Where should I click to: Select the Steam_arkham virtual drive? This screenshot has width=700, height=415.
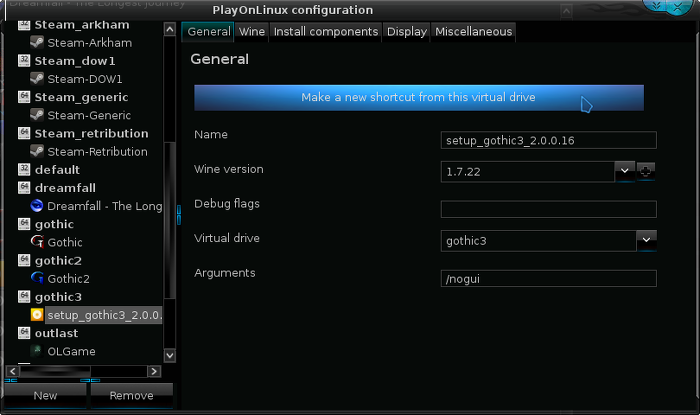(82, 25)
